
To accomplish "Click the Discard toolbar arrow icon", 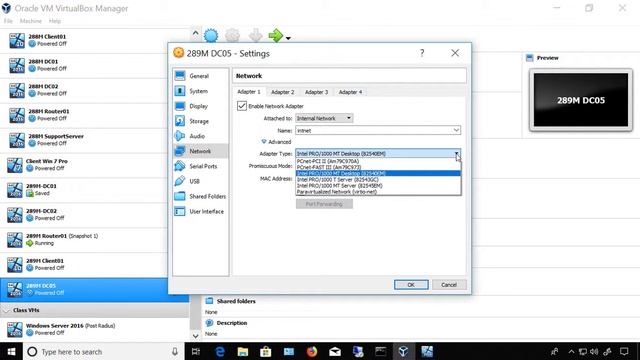I will [256, 36].
